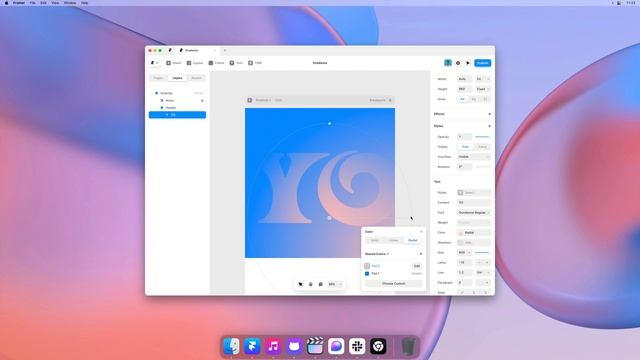Click the Width value field

coord(464,79)
